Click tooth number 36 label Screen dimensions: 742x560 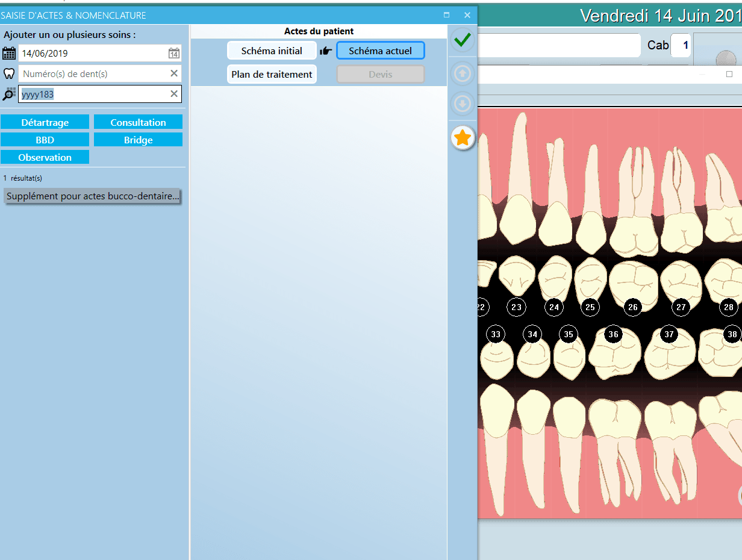coord(613,334)
